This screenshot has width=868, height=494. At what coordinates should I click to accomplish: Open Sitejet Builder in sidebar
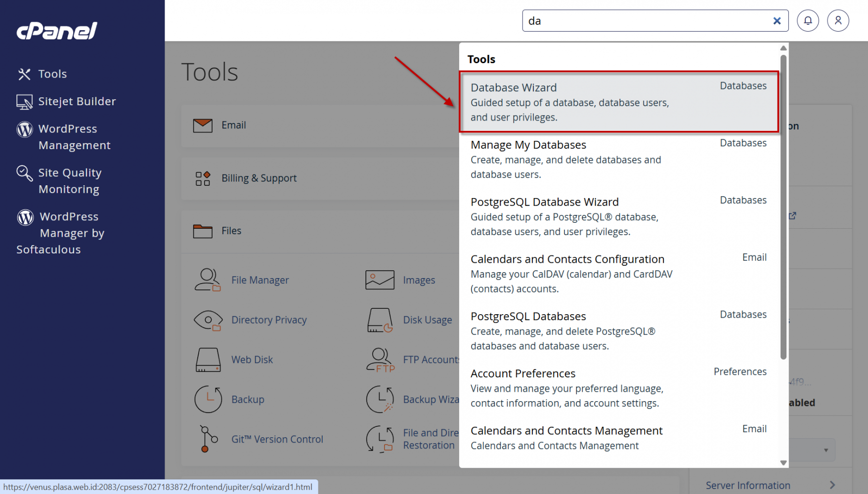[x=77, y=101]
